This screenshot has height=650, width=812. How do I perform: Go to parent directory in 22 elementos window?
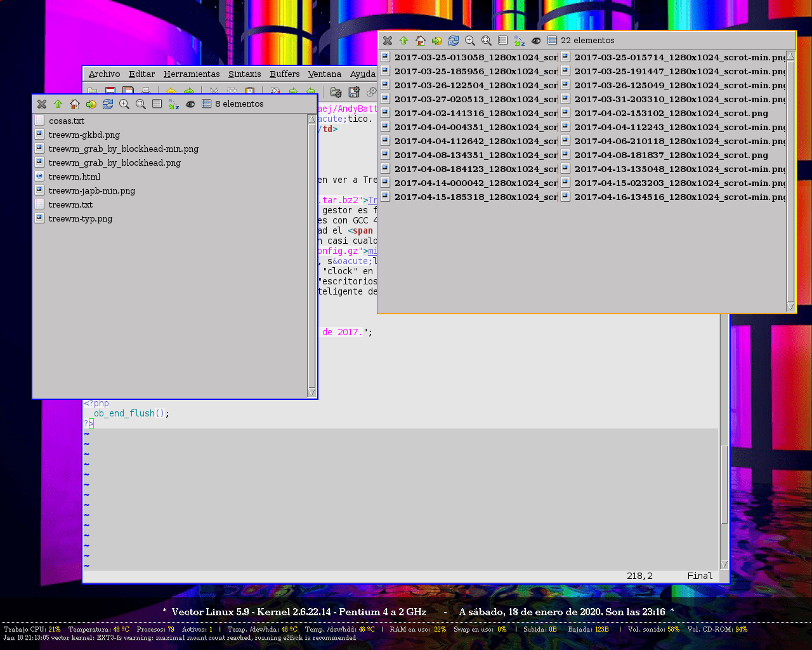[404, 41]
